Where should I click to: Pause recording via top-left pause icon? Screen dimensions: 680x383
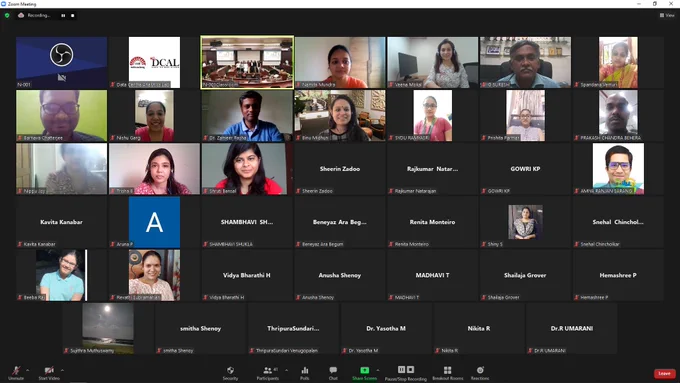click(x=63, y=15)
